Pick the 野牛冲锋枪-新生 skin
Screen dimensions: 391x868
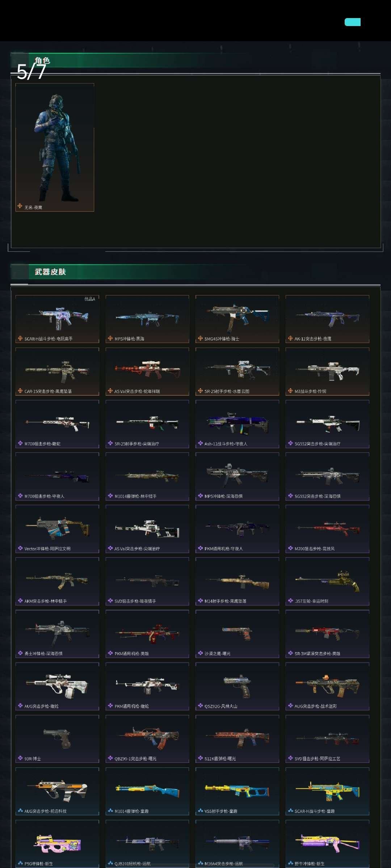[x=327, y=844]
